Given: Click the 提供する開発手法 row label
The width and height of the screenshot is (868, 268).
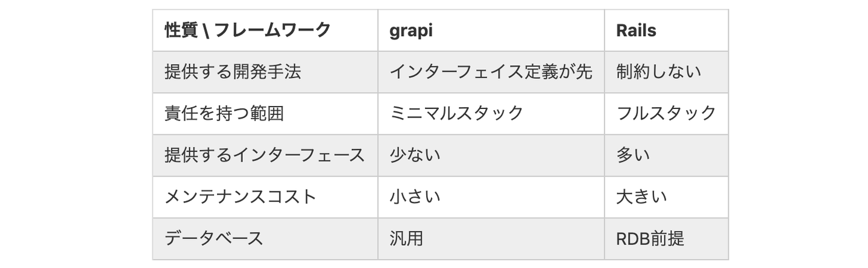Looking at the screenshot, I should point(233,72).
